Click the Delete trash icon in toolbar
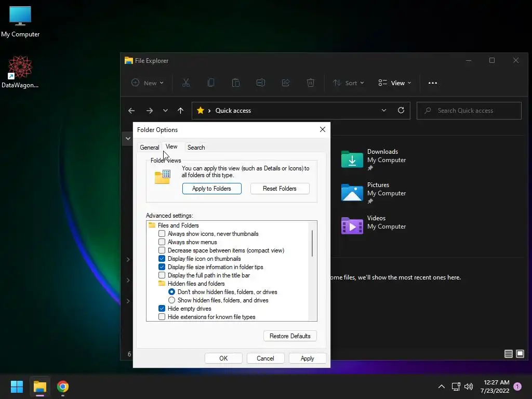The width and height of the screenshot is (532, 399). coord(311,83)
